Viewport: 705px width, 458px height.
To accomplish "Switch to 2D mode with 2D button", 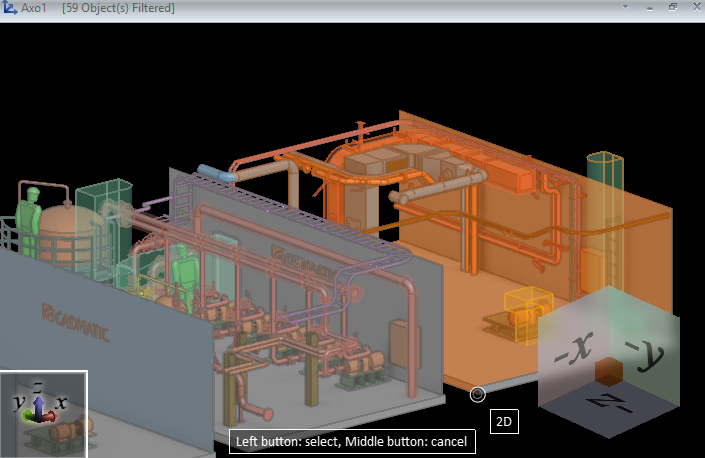I will [505, 422].
